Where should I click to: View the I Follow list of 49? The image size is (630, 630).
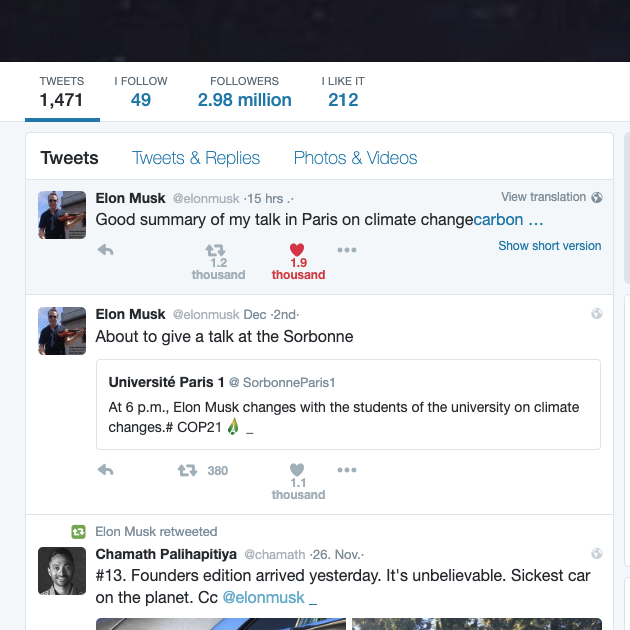pos(140,100)
